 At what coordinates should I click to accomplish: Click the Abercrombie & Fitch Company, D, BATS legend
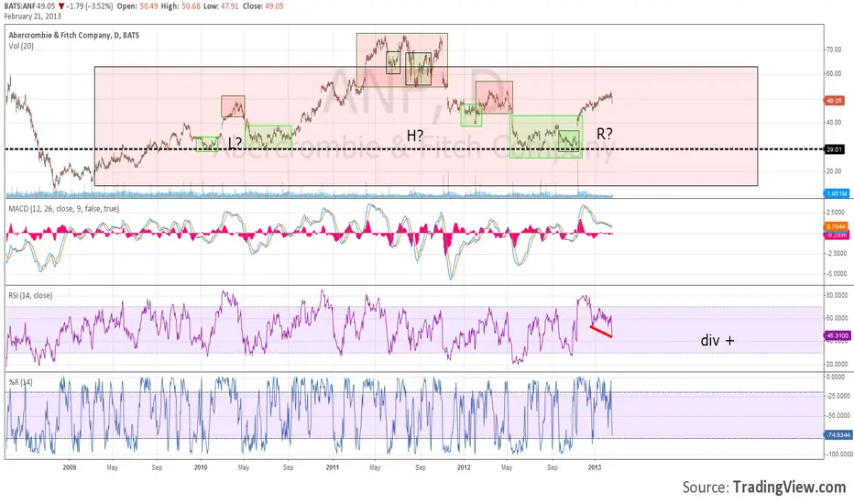tap(73, 36)
